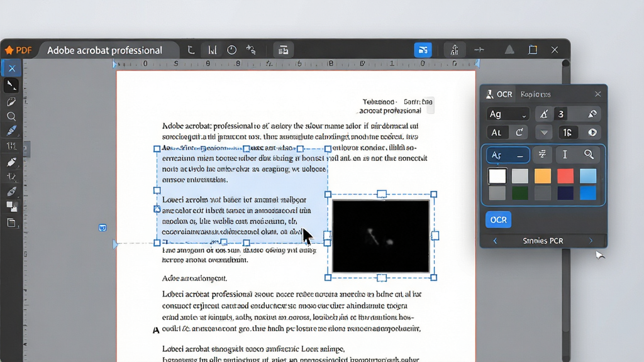Click the blue X icon atop left toolbar
Screen dimensions: 644x362
(11, 69)
